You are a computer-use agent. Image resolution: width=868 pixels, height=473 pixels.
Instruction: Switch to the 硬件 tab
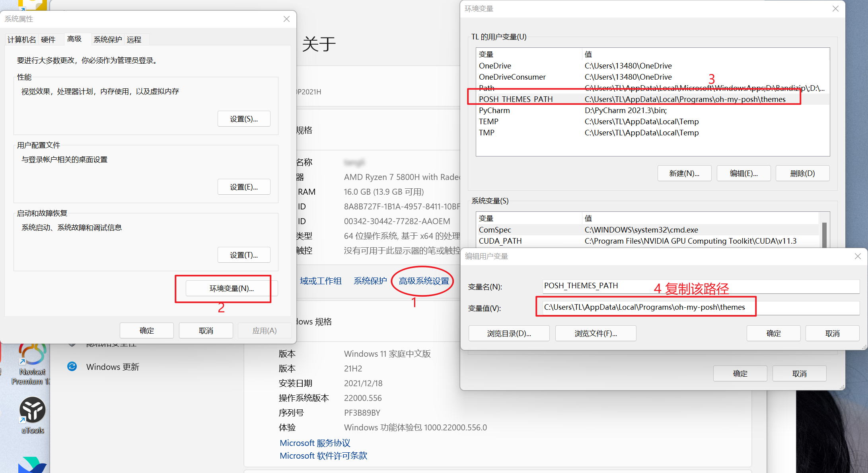(x=48, y=39)
